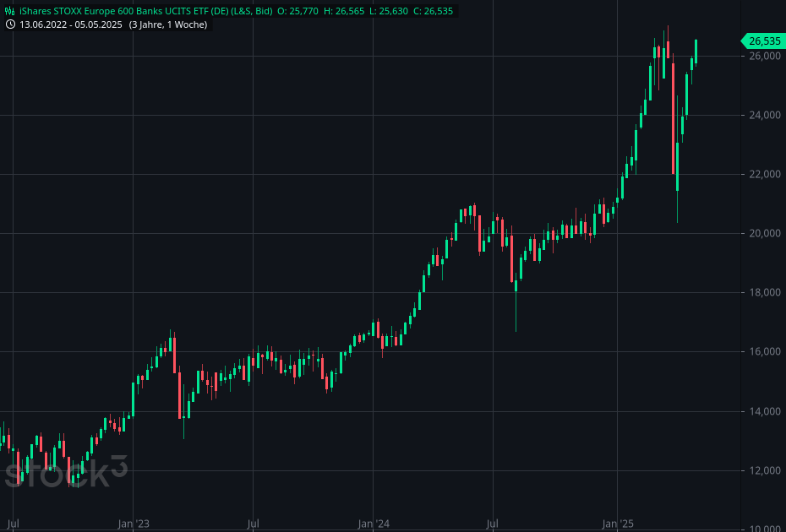Viewport: 786px width, 532px height.
Task: Click the date range 13.06.2022 - 05.05.2025
Action: (72, 24)
